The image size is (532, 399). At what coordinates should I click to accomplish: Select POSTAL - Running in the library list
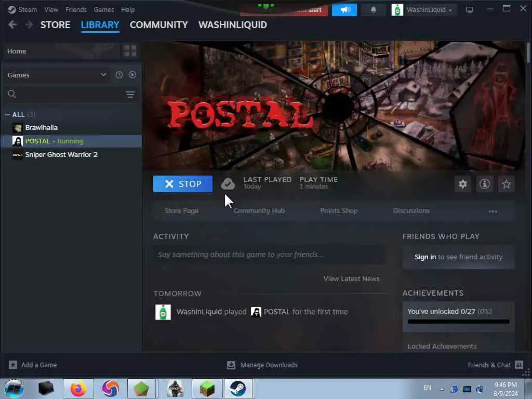coord(71,141)
